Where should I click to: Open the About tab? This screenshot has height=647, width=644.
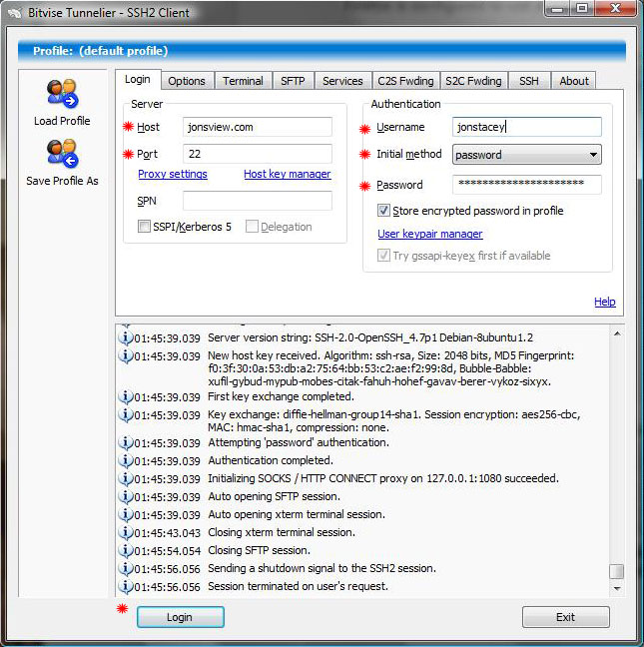[x=574, y=81]
